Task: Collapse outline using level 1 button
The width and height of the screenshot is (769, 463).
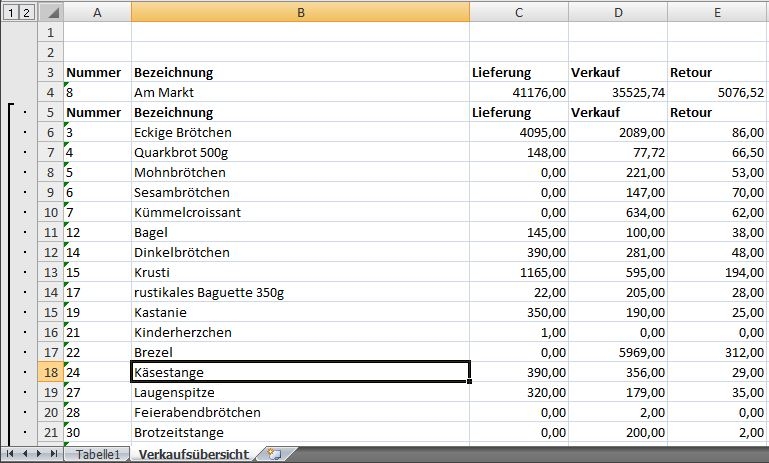Action: (10, 12)
